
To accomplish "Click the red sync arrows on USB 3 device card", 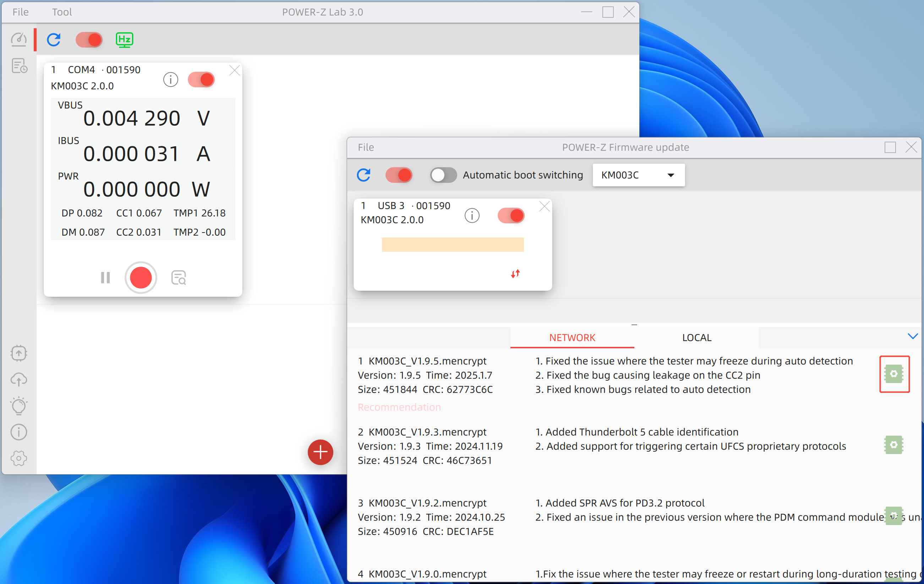I will point(516,274).
